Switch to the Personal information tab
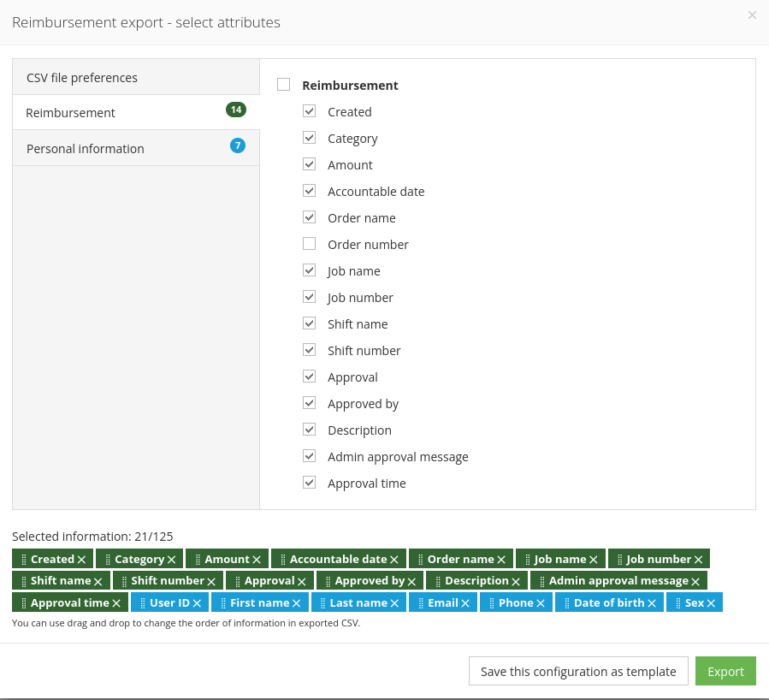 tap(136, 148)
